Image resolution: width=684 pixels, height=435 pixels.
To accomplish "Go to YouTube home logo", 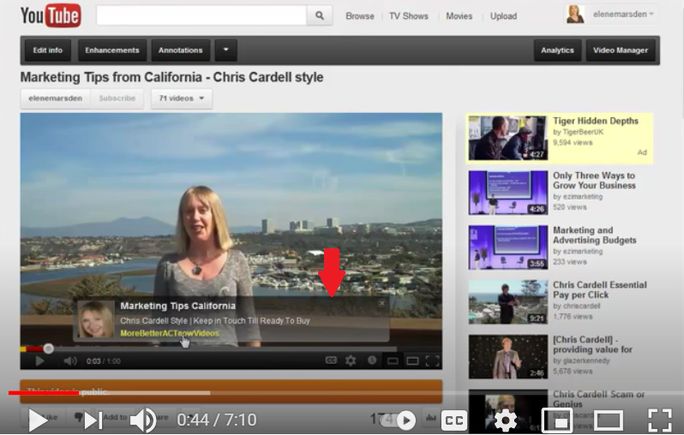I will point(50,16).
